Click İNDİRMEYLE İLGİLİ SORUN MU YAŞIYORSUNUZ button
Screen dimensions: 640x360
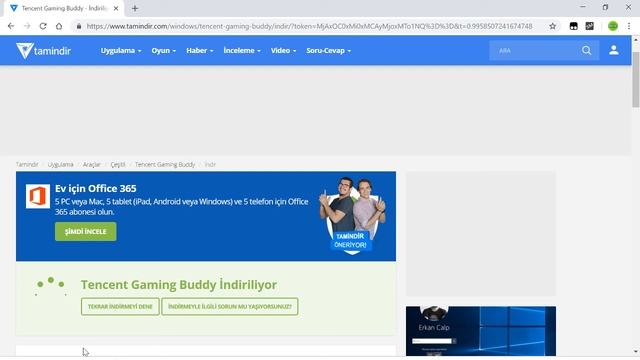pos(230,307)
